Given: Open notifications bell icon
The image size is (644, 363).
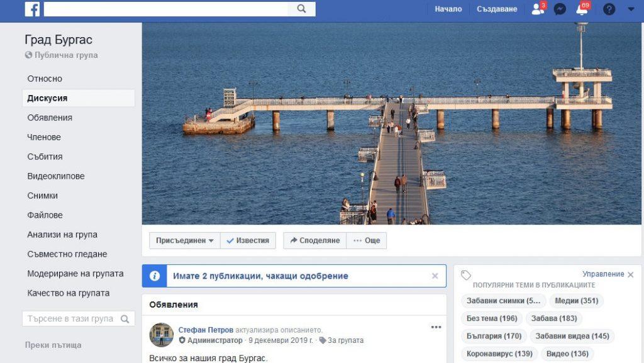Looking at the screenshot, I should tap(582, 9).
